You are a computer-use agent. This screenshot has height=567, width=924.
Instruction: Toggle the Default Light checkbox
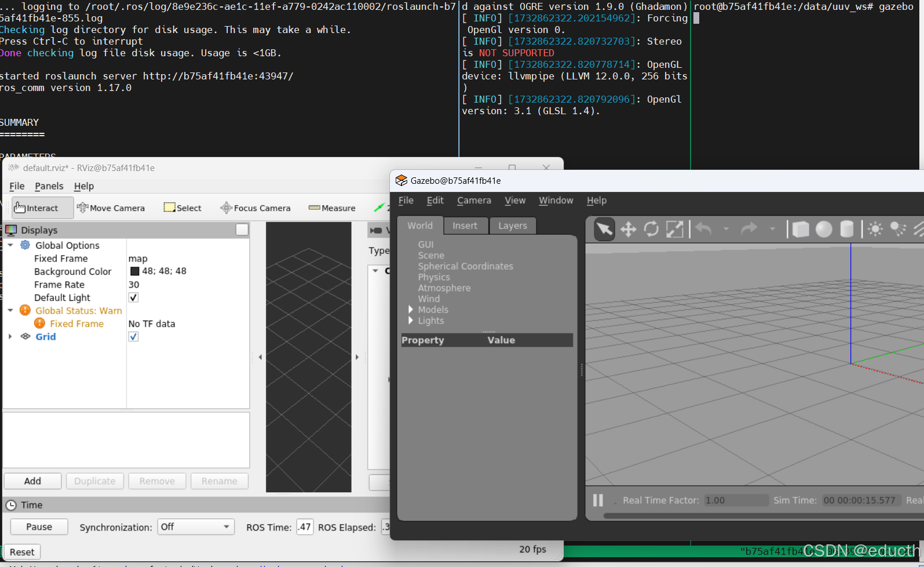pyautogui.click(x=133, y=297)
